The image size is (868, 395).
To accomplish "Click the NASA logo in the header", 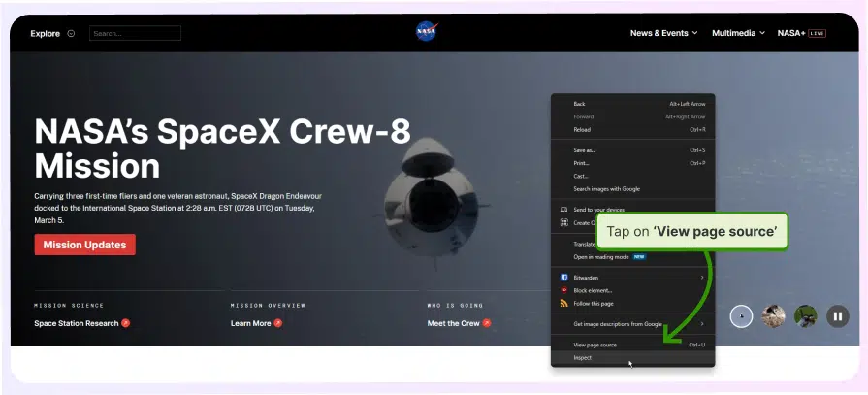I will click(427, 32).
